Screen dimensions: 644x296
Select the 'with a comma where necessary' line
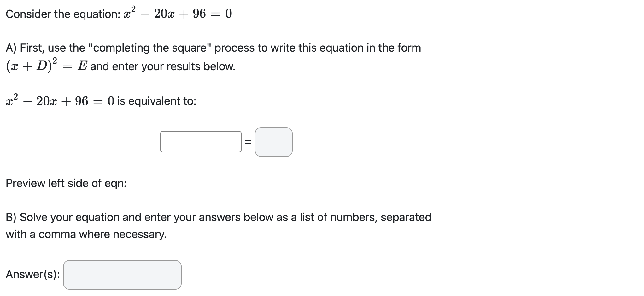pyautogui.click(x=86, y=234)
